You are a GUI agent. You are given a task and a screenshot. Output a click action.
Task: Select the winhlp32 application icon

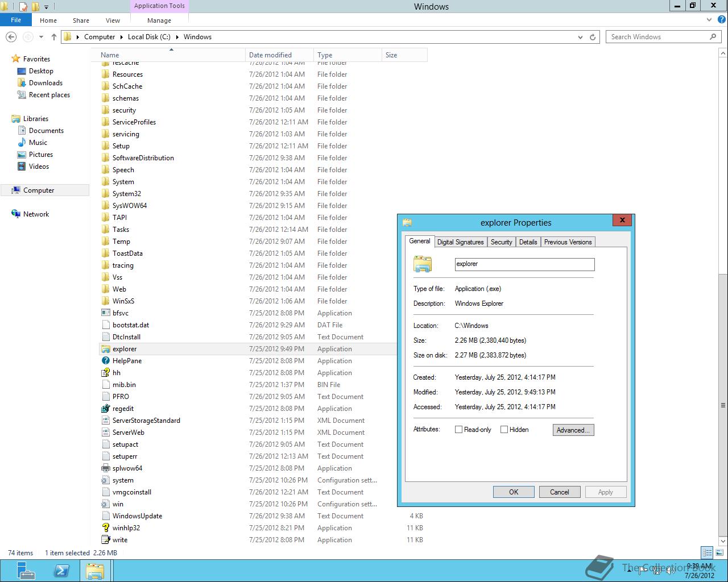coord(105,528)
